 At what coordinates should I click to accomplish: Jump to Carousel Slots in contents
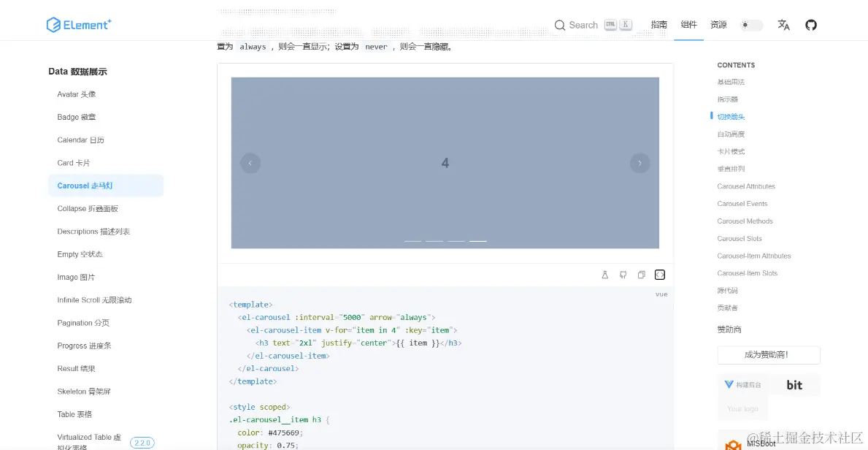(740, 238)
